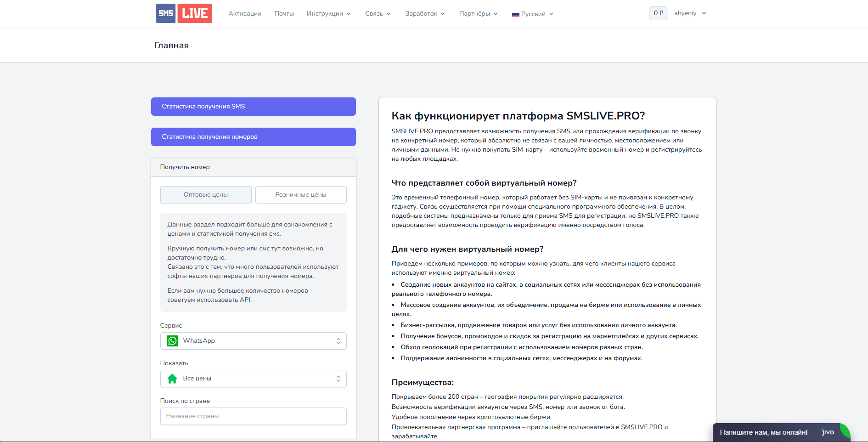Click the Название страны search field
Viewport: 868px width, 442px height.
(254, 416)
